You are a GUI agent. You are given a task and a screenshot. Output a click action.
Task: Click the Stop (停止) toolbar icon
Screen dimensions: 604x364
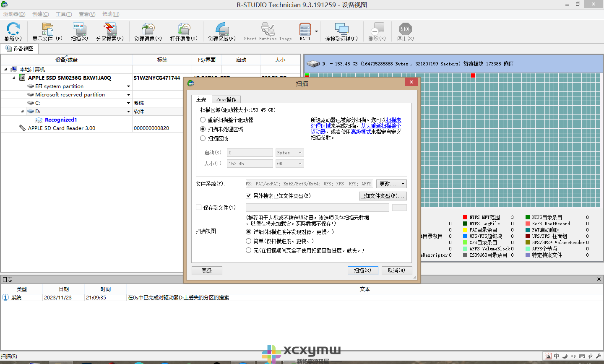pos(405,29)
